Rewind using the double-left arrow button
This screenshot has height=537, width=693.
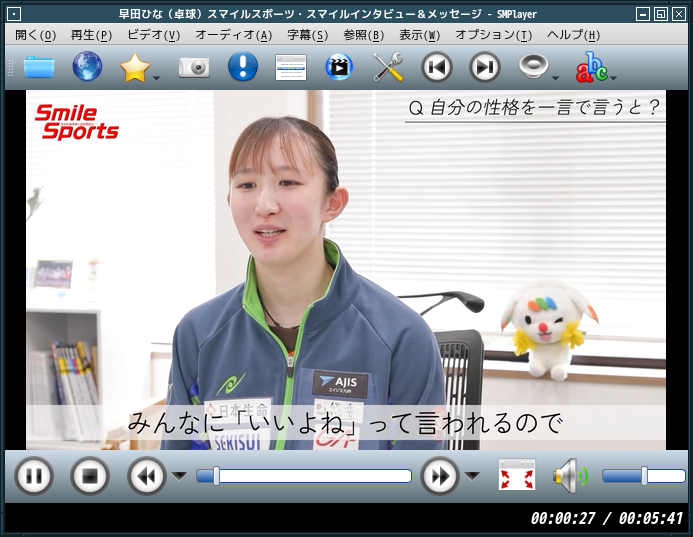click(x=147, y=476)
